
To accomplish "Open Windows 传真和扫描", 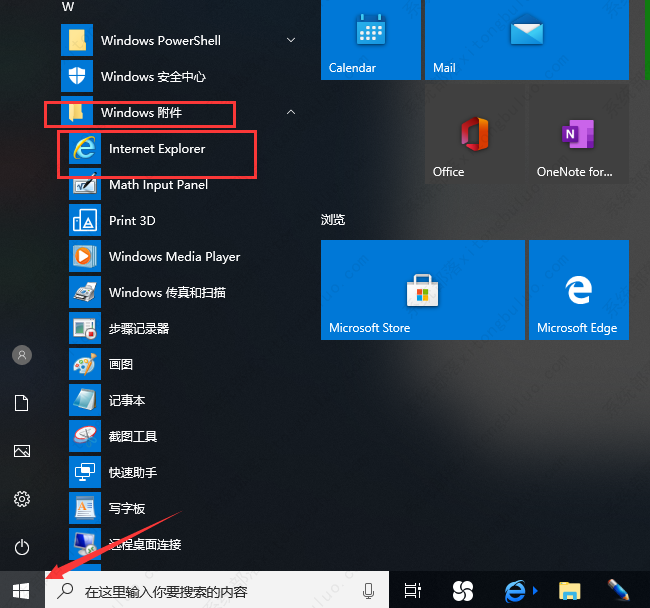I will tap(167, 293).
